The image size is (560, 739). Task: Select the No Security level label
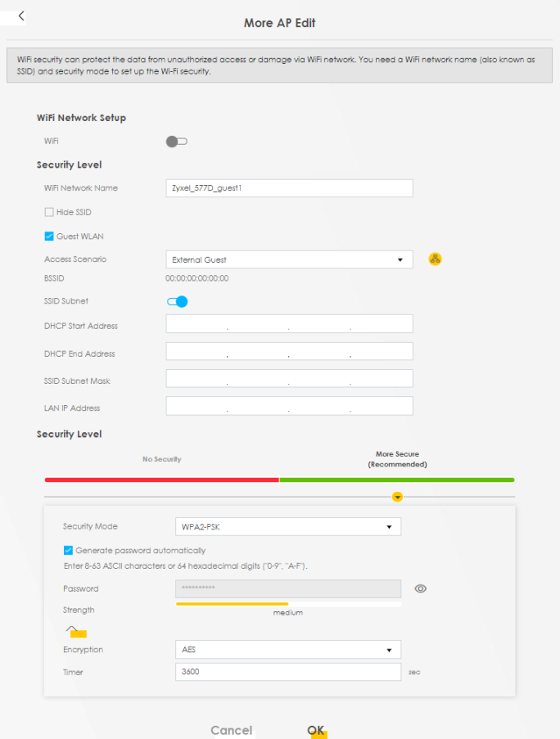(162, 459)
